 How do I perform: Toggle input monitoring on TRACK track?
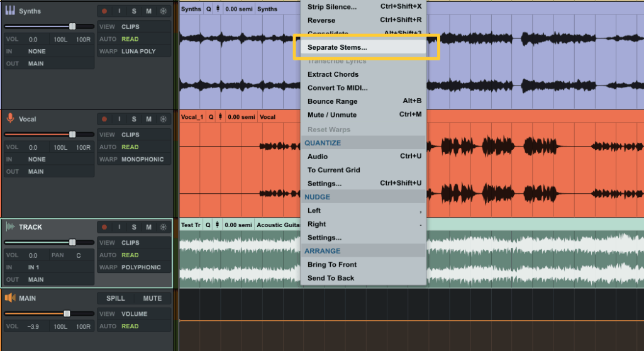point(119,227)
